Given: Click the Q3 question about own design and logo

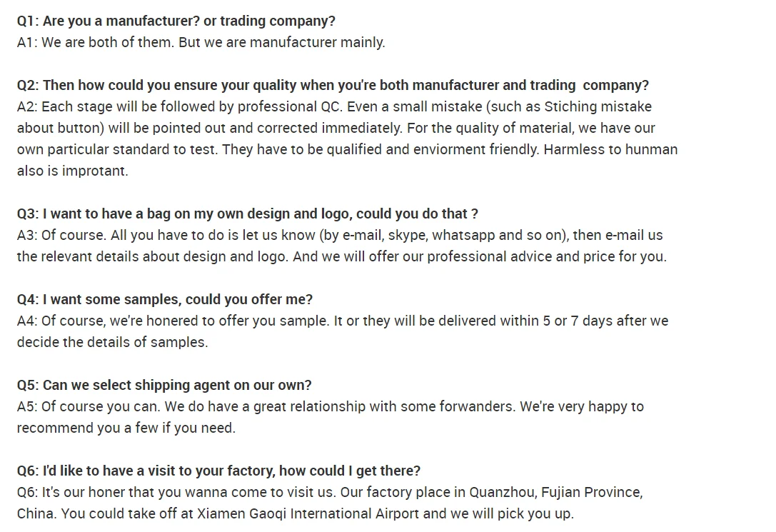Looking at the screenshot, I should tap(247, 214).
